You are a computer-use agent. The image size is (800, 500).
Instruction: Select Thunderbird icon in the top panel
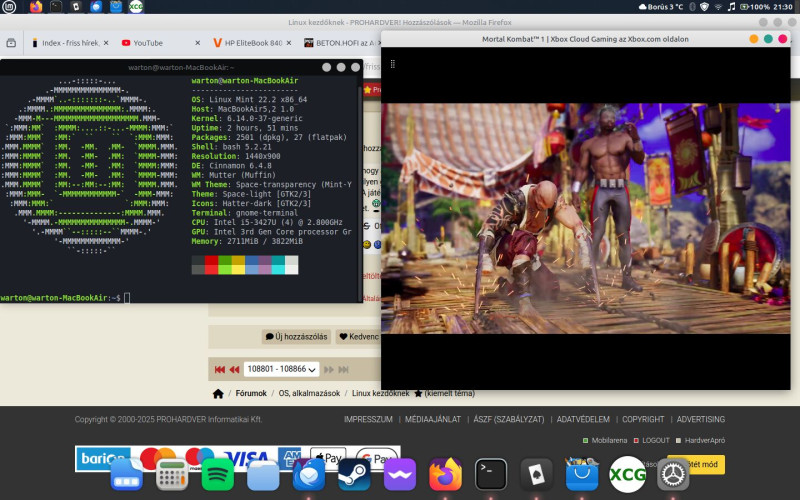(96, 7)
